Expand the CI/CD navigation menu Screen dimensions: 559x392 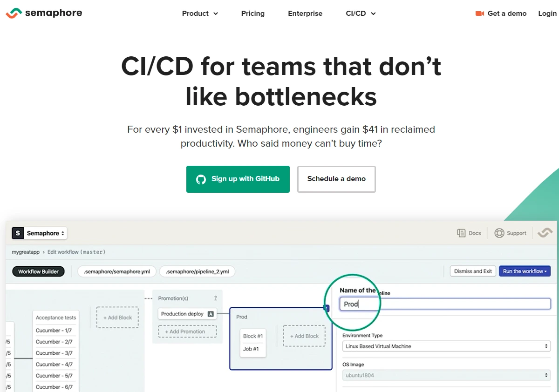click(x=361, y=14)
